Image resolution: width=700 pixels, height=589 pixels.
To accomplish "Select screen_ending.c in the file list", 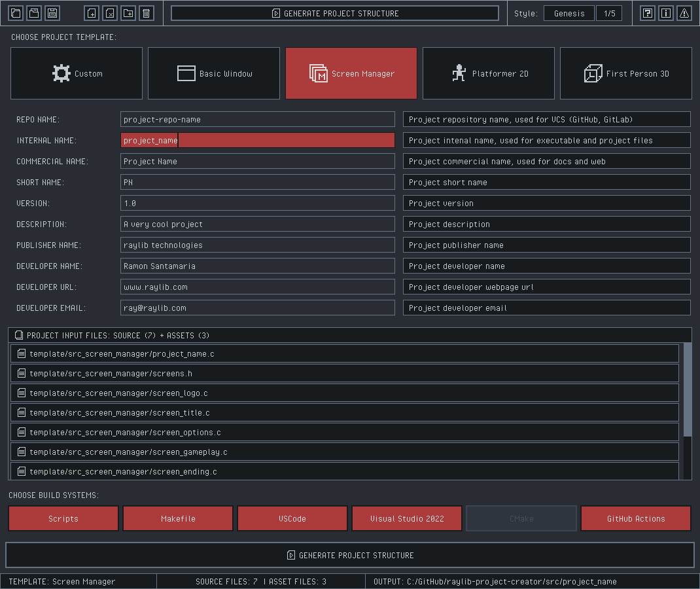I will (345, 471).
